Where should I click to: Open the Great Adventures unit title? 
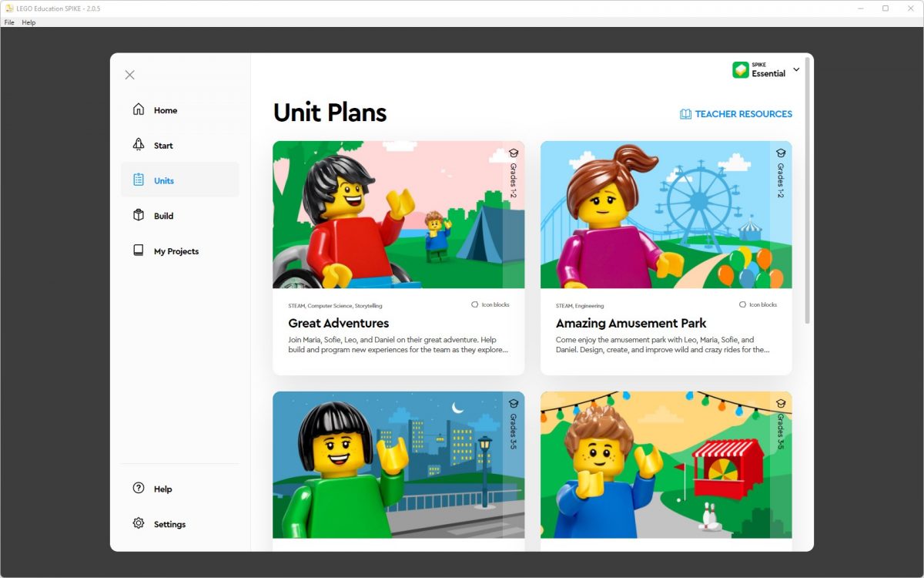tap(338, 323)
